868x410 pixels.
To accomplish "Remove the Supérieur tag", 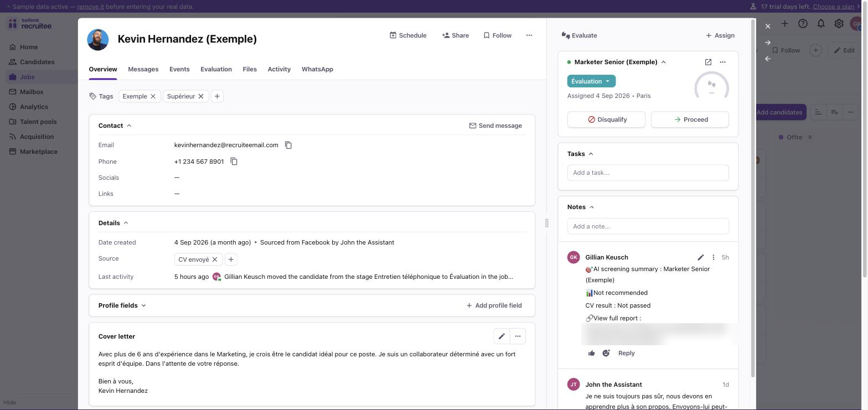I will point(201,96).
